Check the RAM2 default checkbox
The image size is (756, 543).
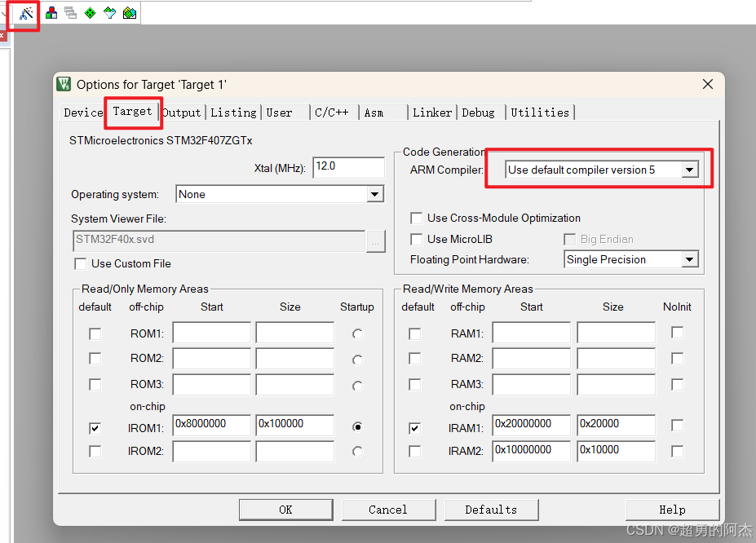pyautogui.click(x=414, y=359)
